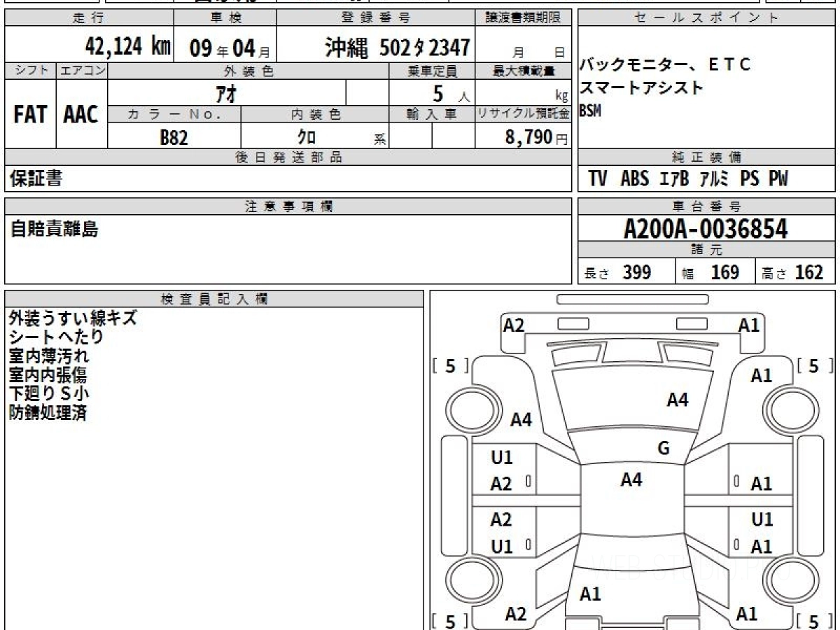840x630 pixels.
Task: Click the 注意事項欄 section header
Action: pos(288,206)
